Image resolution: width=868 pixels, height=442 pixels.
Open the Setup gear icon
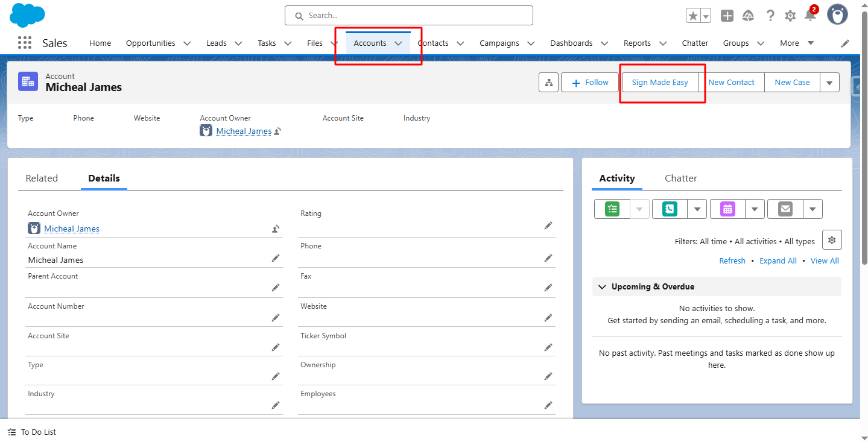click(x=790, y=16)
